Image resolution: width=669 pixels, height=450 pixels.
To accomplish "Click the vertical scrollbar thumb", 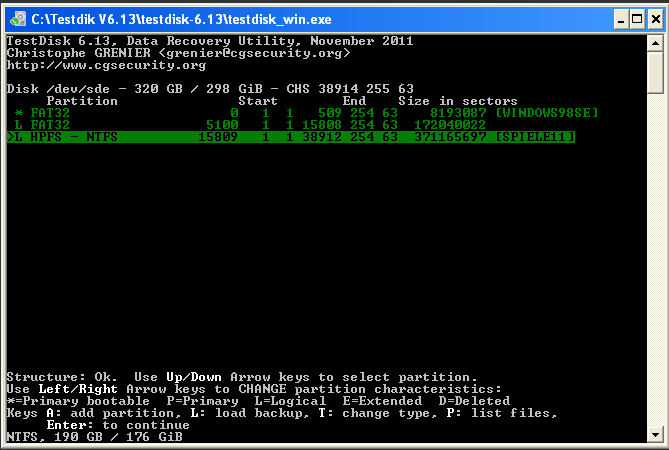I will click(x=655, y=73).
